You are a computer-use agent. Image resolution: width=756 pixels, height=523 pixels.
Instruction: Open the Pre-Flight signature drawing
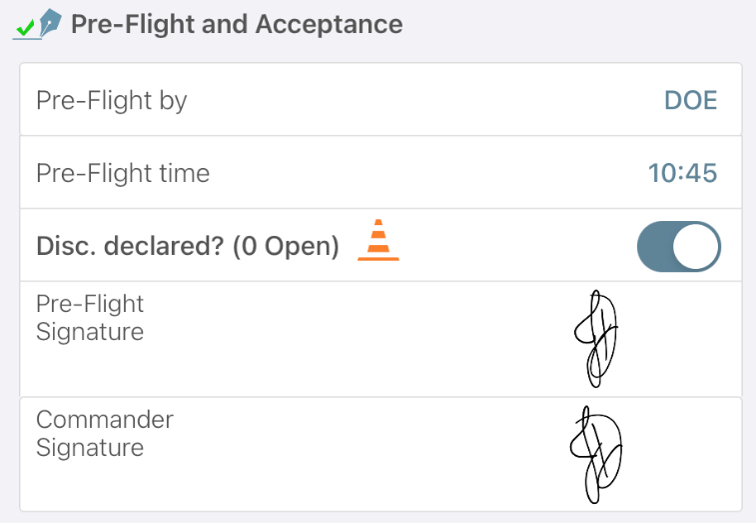(596, 338)
